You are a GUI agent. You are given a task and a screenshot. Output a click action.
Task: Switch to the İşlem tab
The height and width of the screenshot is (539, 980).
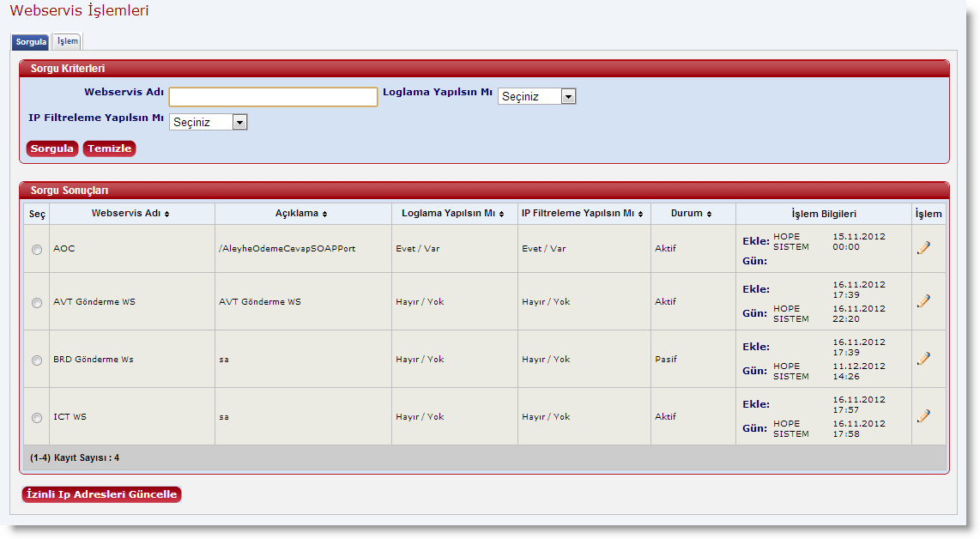coord(68,41)
